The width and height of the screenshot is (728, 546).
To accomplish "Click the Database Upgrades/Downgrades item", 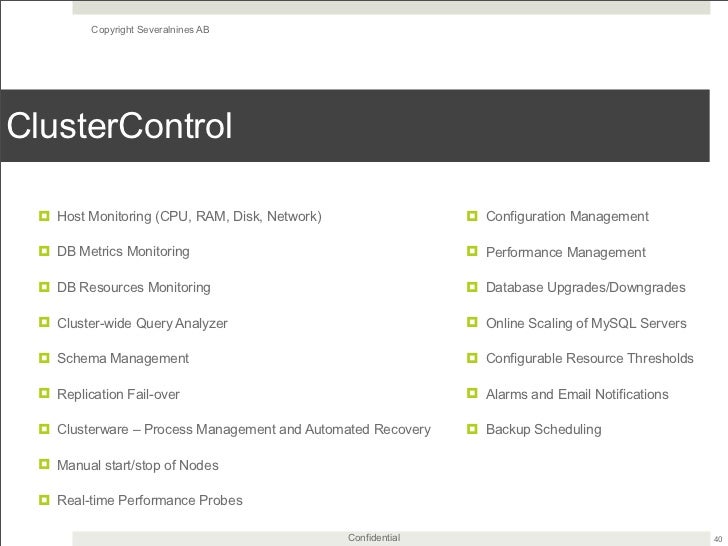I will click(x=585, y=287).
